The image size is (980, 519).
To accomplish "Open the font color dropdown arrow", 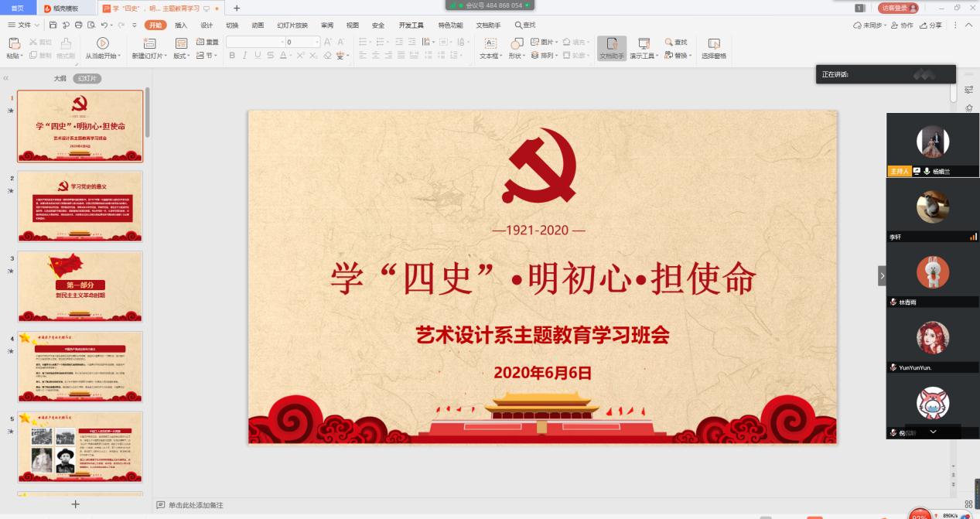I will point(291,56).
